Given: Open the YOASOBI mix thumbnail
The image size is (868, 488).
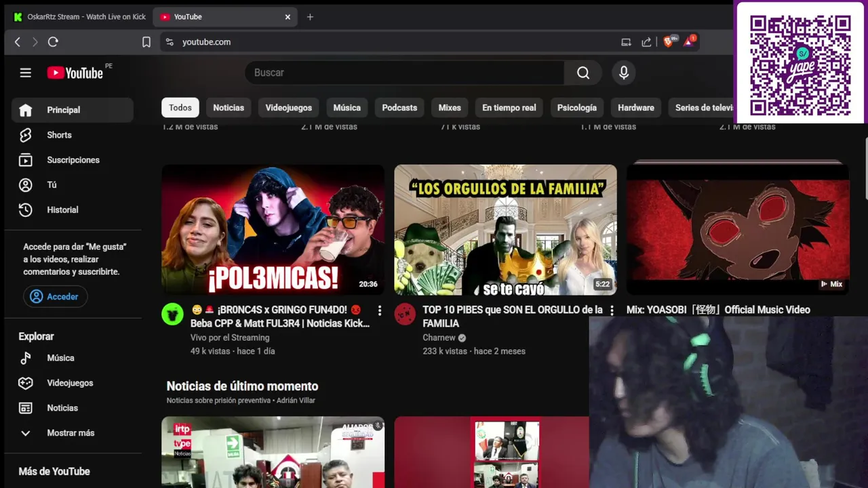Looking at the screenshot, I should click(738, 230).
